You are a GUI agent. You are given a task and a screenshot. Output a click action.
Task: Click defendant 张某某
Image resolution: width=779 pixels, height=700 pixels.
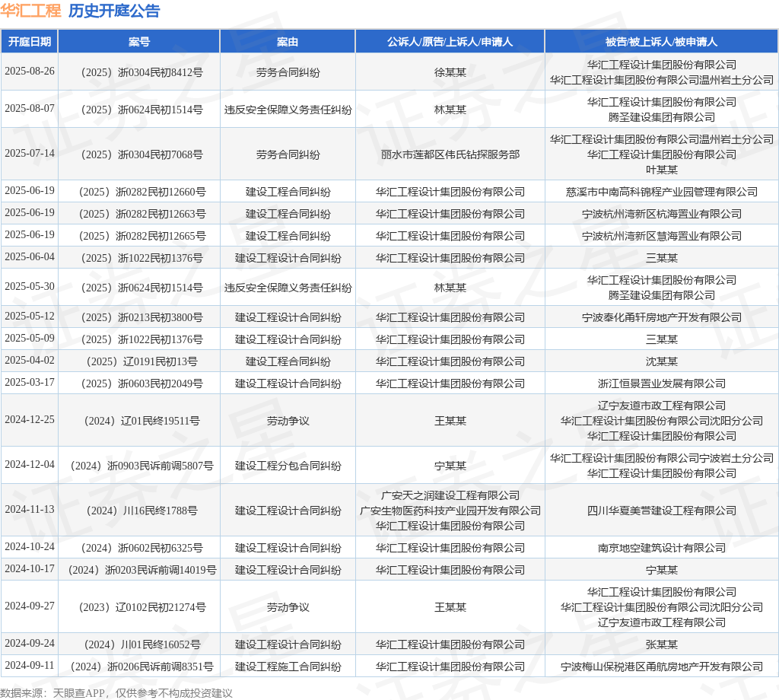pyautogui.click(x=662, y=644)
